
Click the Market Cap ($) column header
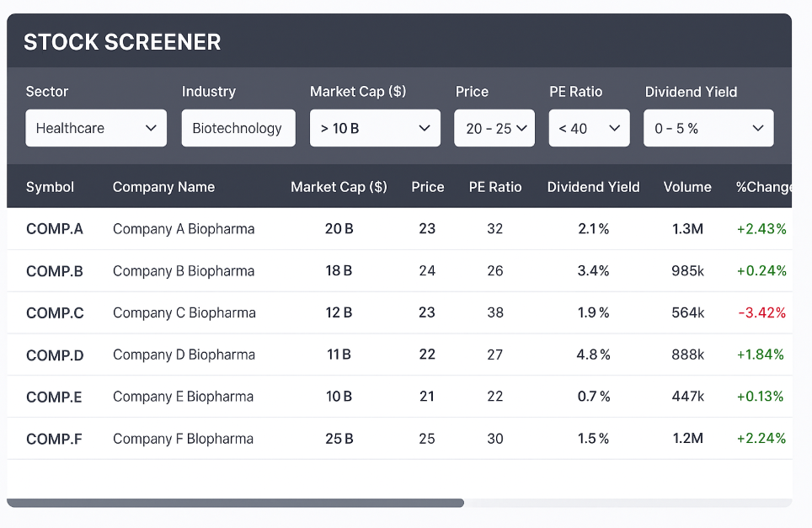[339, 187]
